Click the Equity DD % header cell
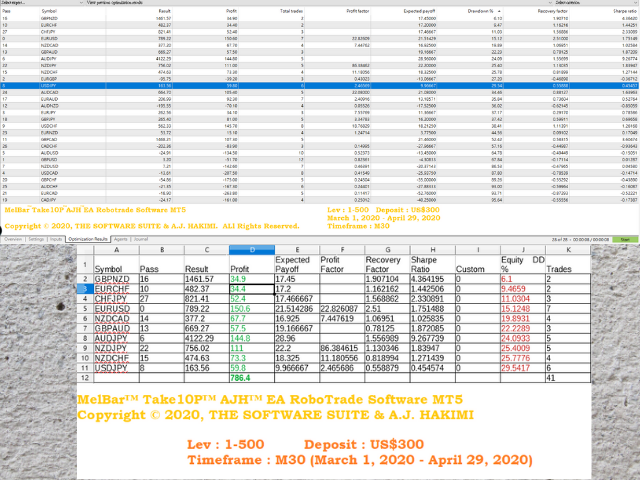The image size is (640, 480). pyautogui.click(x=523, y=264)
